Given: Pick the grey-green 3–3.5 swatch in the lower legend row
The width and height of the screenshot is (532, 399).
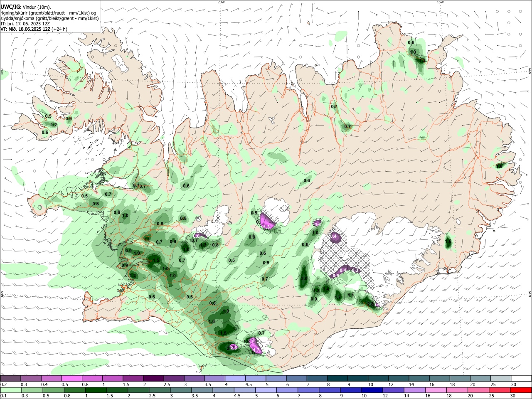Looking at the screenshot, I should click(180, 390).
